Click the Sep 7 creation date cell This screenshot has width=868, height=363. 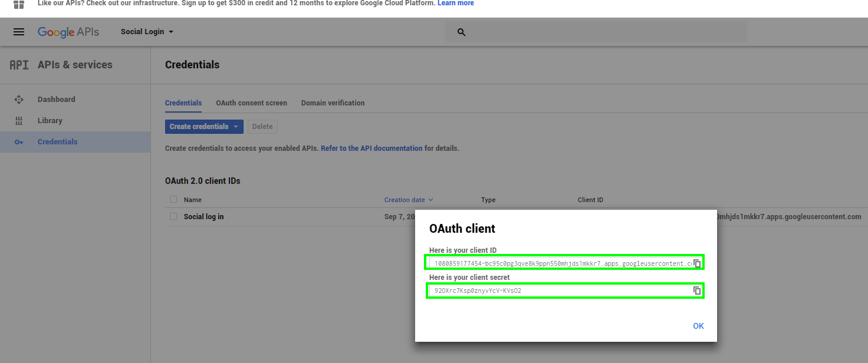pyautogui.click(x=399, y=217)
